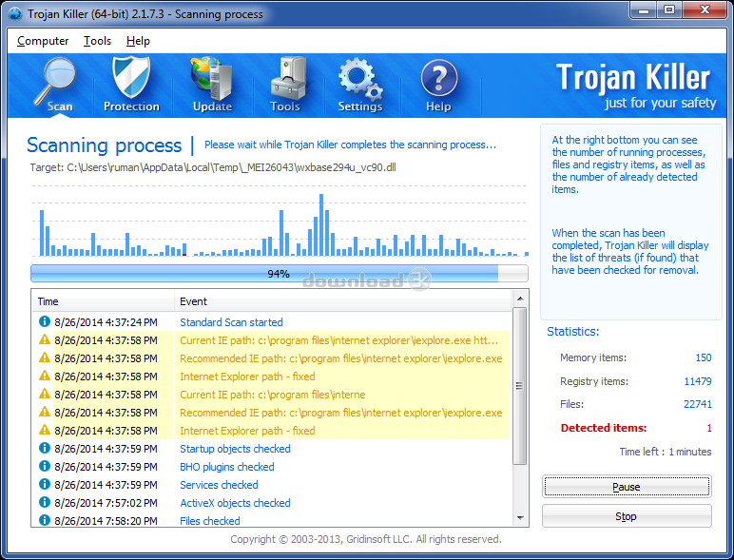Select the 'BHO plugins checked' event
Viewport: 734px width, 560px height.
tap(227, 467)
